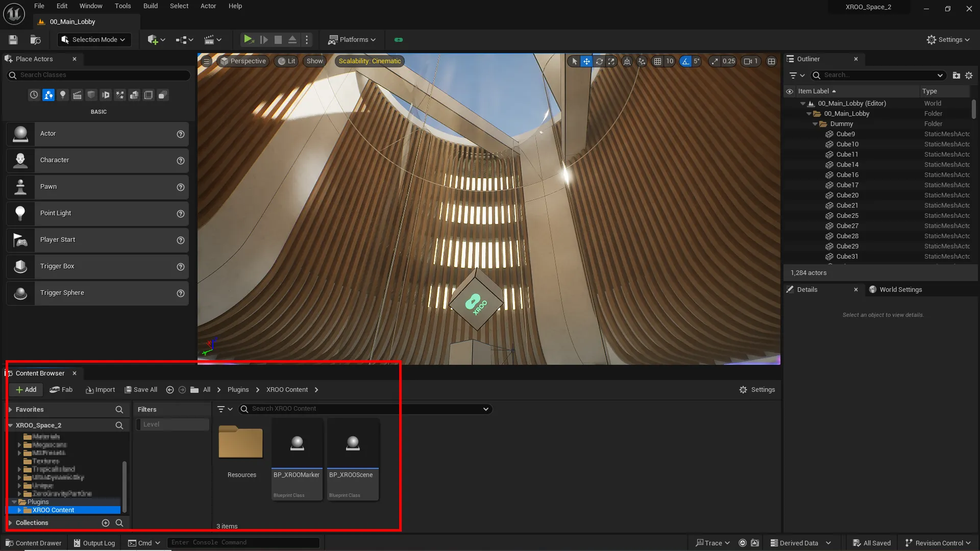
Task: Open the Lights category in Place Actors
Action: (62, 95)
